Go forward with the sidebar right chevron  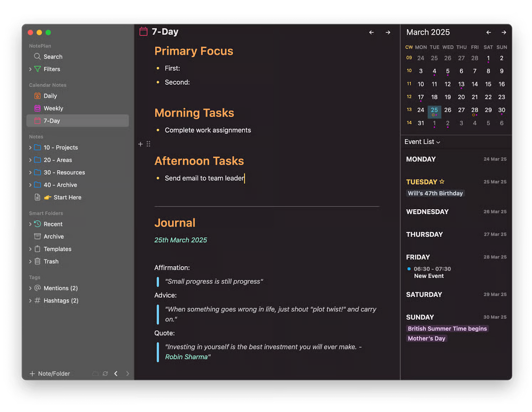pos(127,374)
